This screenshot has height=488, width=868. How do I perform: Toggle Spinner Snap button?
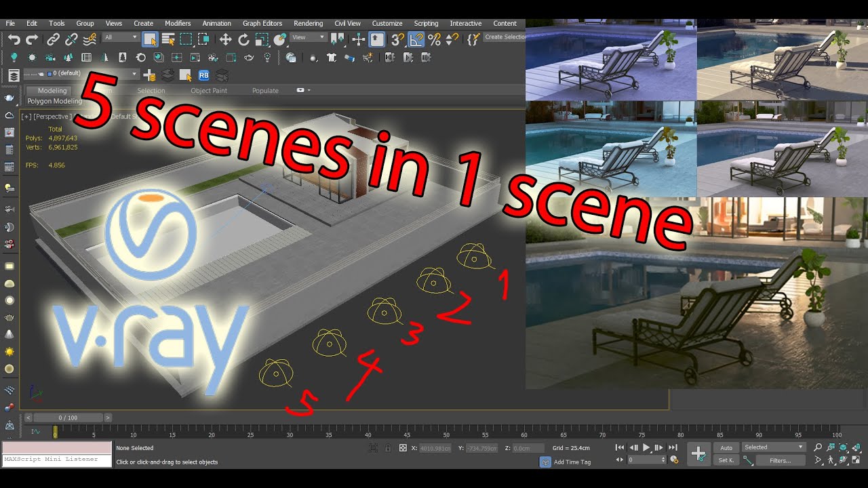point(452,40)
